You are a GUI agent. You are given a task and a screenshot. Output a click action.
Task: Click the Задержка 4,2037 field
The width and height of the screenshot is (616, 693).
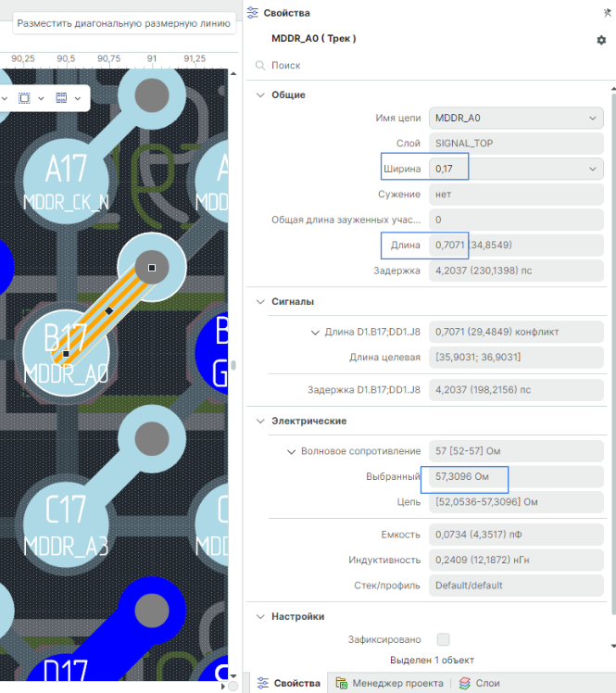pos(516,271)
